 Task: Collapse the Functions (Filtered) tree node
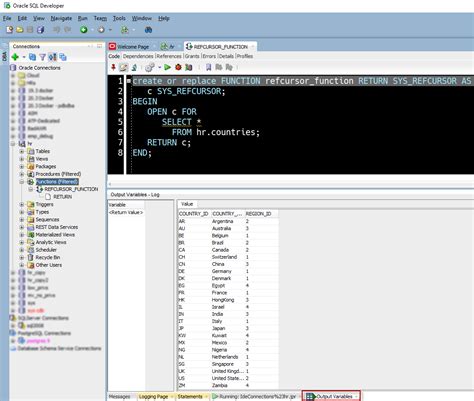coord(22,182)
